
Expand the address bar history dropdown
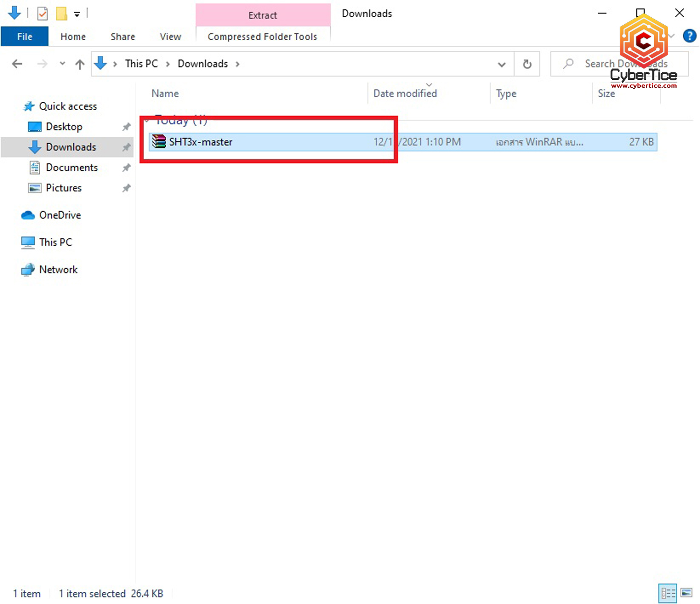502,64
